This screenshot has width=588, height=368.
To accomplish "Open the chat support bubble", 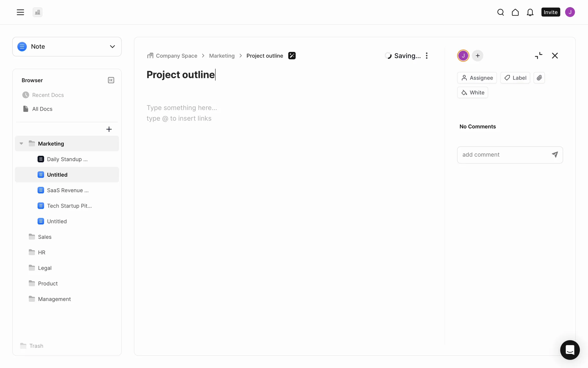I will tap(570, 350).
